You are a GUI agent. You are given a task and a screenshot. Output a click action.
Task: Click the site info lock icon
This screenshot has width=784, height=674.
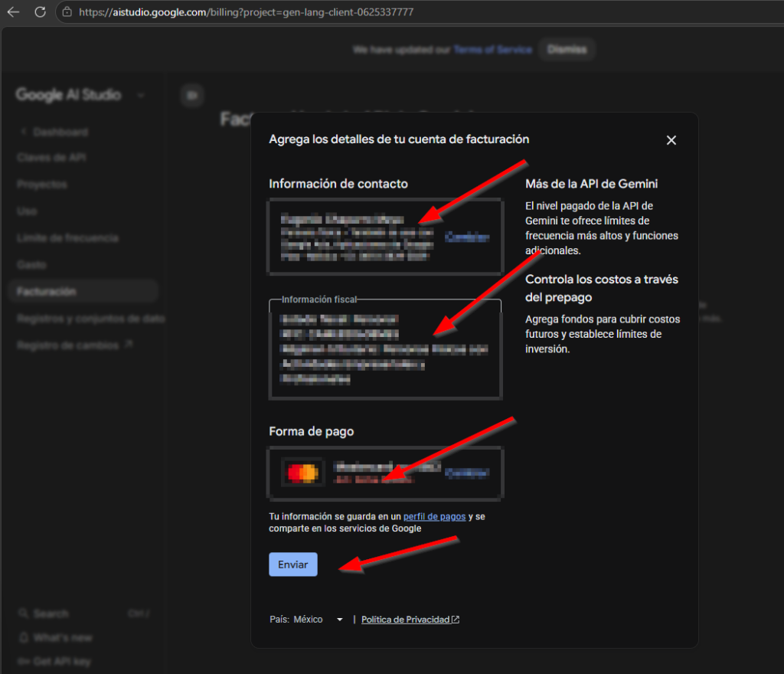[x=67, y=12]
